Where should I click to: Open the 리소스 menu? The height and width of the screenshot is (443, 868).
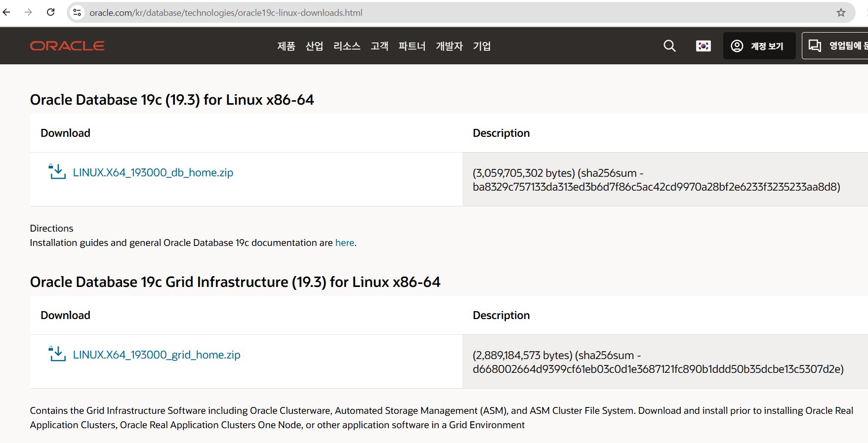[347, 46]
